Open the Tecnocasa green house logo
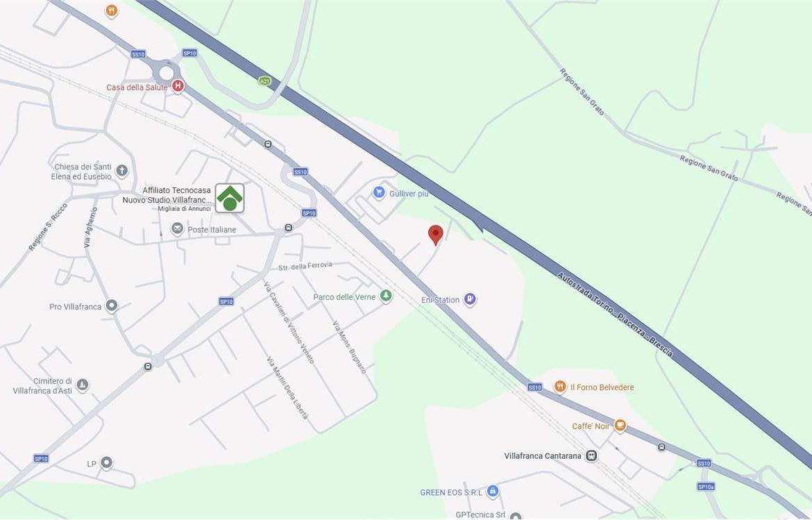This screenshot has height=520, width=812. pyautogui.click(x=230, y=198)
